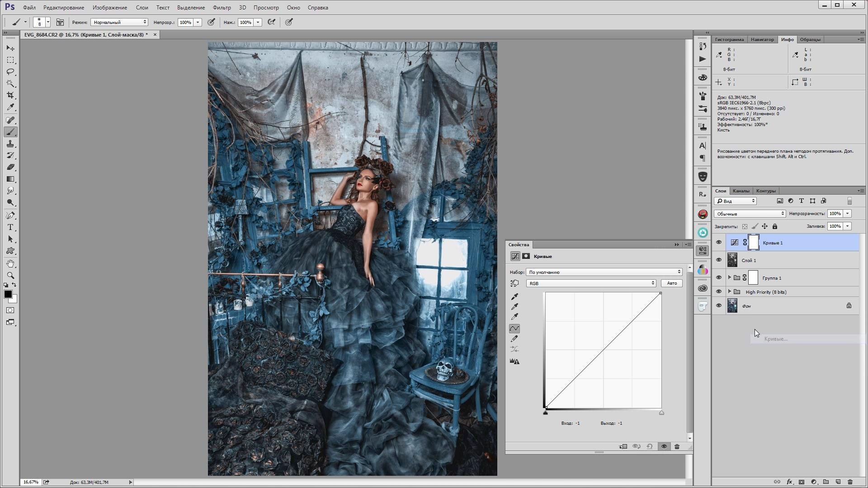
Task: Open the Фильтр menu
Action: (x=222, y=8)
